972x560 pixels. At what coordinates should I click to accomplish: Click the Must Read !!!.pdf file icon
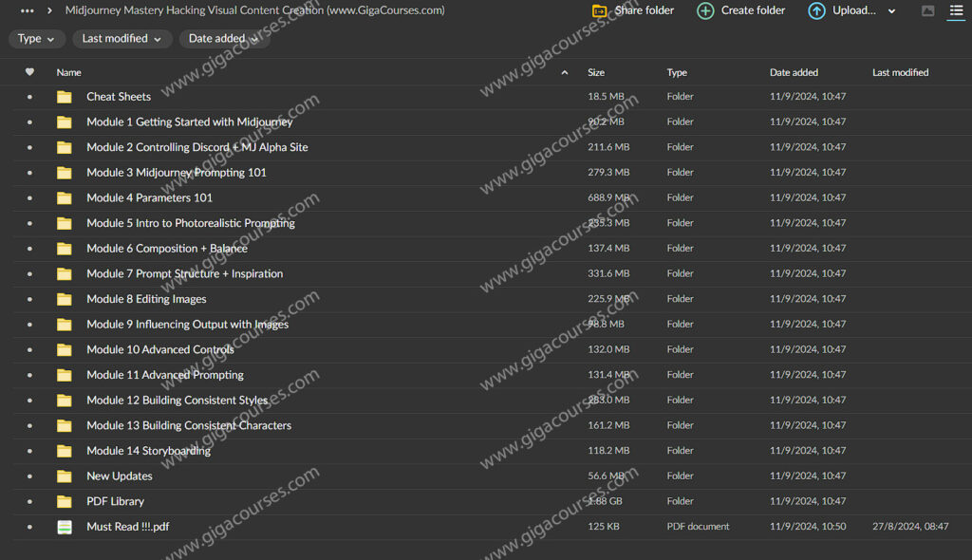pyautogui.click(x=64, y=527)
